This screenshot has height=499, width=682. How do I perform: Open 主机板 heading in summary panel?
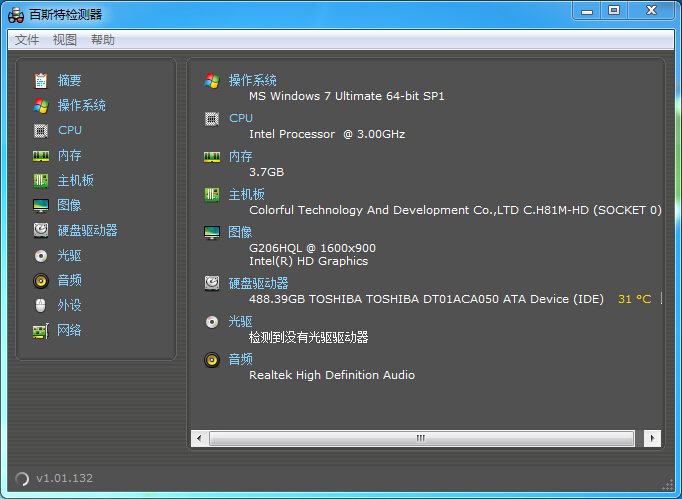247,194
